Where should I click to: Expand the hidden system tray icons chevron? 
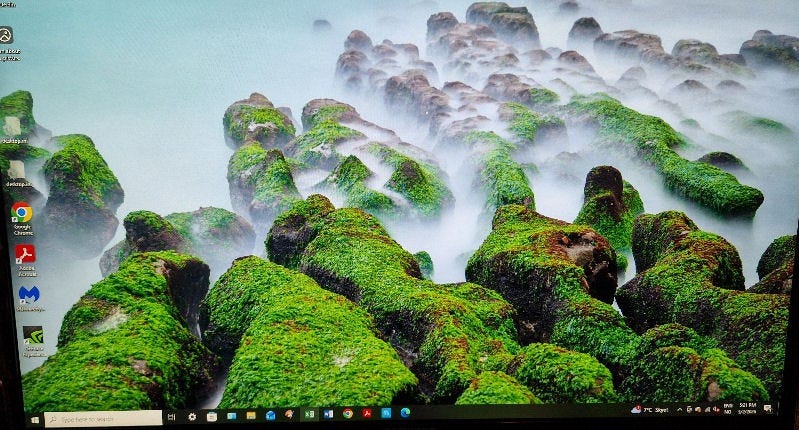pos(680,410)
